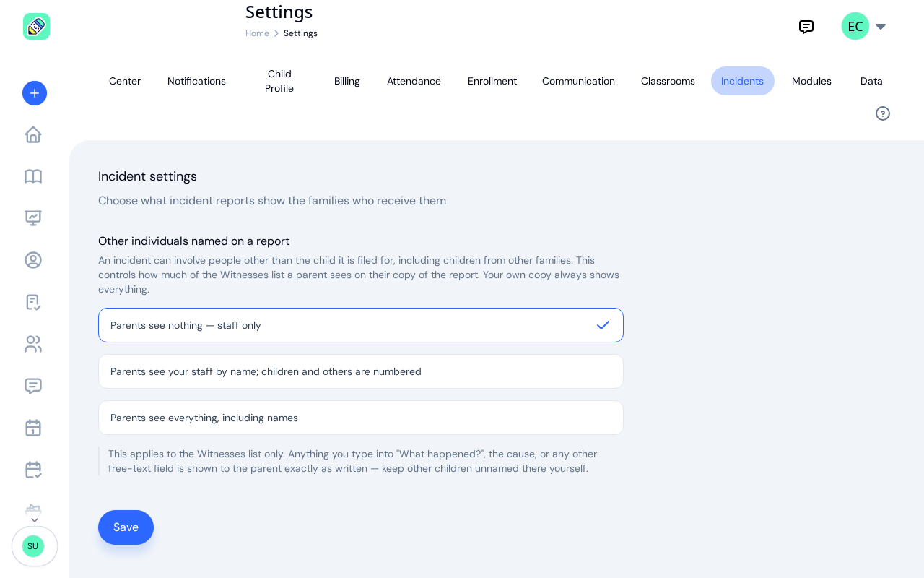Switch to the Classrooms tab
Screen dimensions: 924x578
coord(668,81)
